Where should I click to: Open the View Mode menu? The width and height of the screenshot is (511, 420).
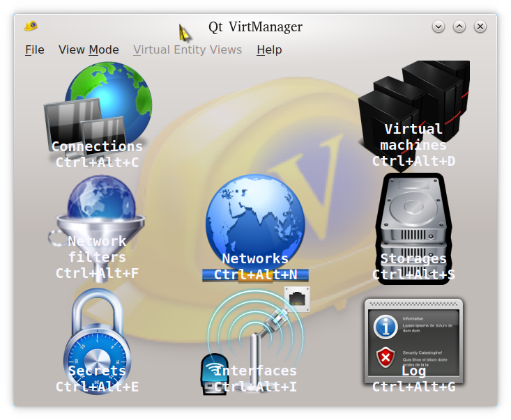point(89,50)
